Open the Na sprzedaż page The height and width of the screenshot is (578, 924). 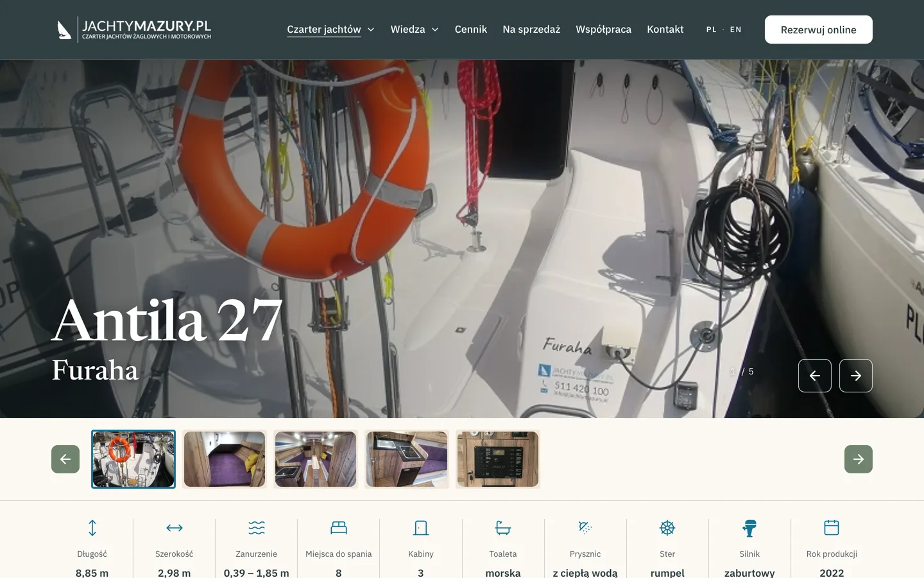[x=531, y=30]
